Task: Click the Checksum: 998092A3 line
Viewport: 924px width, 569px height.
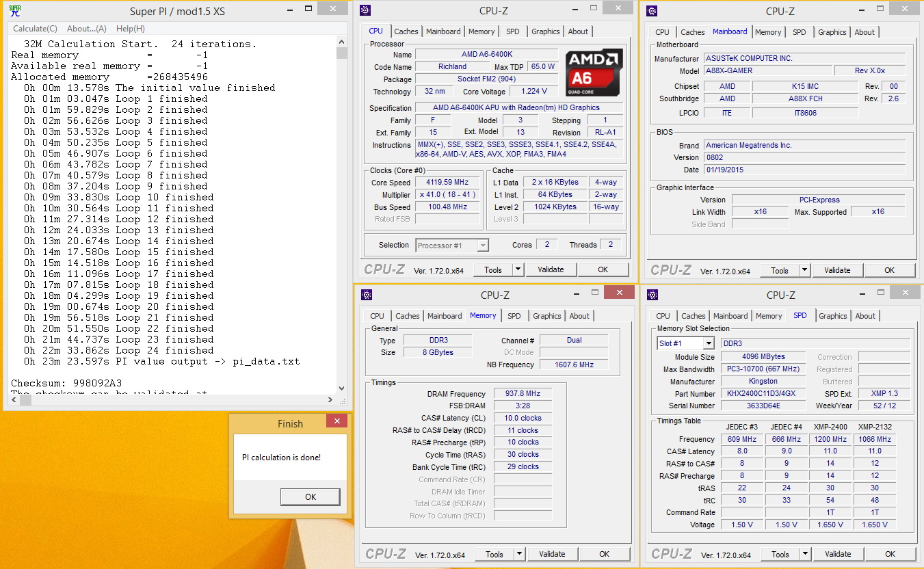Action: click(66, 383)
